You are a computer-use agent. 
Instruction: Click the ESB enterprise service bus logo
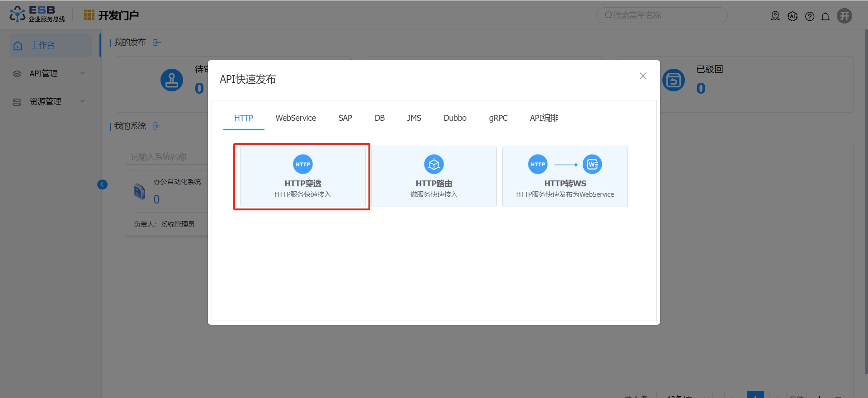(37, 14)
